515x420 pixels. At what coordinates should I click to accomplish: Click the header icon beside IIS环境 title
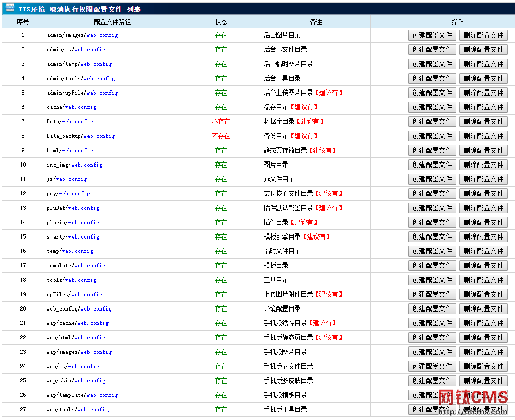tap(10, 8)
